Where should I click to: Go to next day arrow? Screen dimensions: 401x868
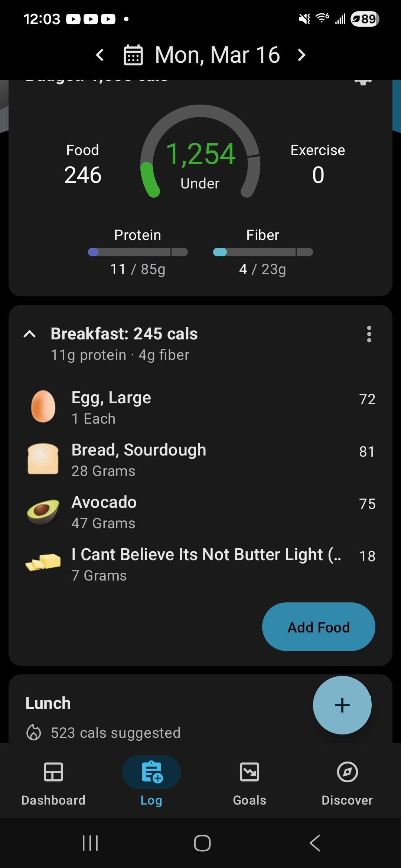click(301, 55)
